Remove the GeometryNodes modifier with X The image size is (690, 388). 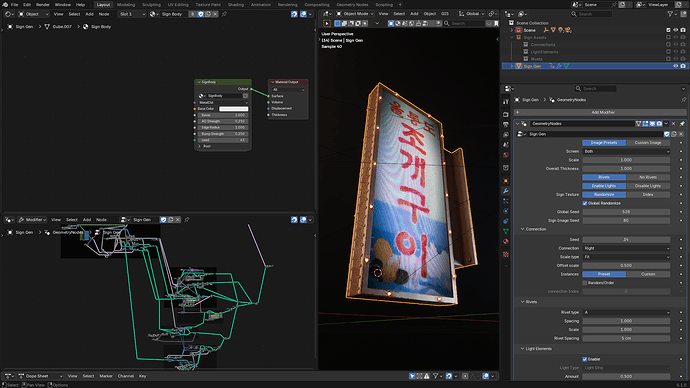(x=673, y=124)
